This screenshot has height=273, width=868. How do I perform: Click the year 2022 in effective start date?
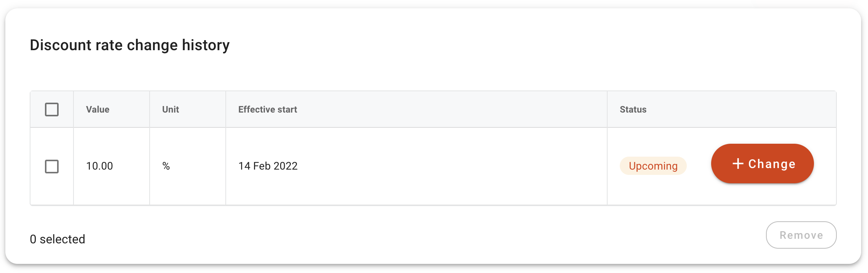[286, 166]
